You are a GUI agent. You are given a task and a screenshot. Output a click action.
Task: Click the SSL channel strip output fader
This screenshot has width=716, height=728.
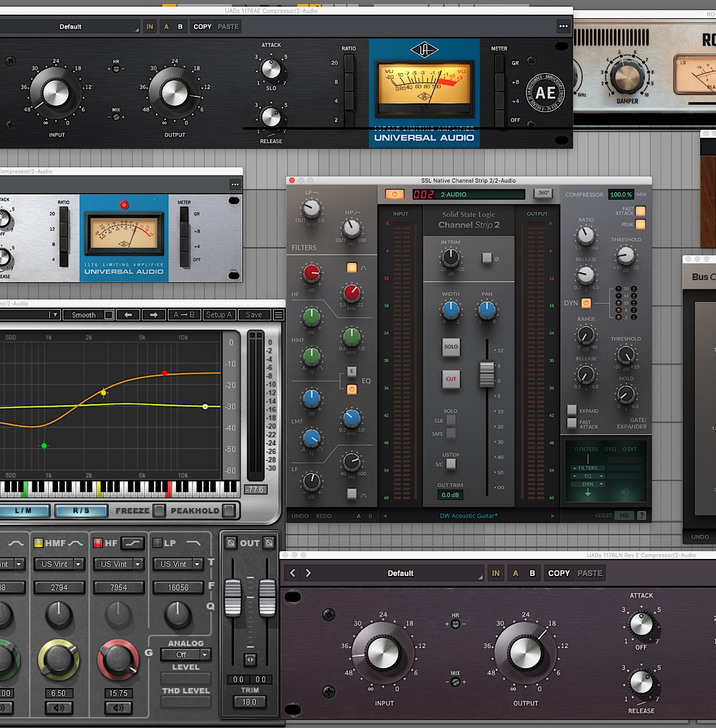click(x=487, y=375)
